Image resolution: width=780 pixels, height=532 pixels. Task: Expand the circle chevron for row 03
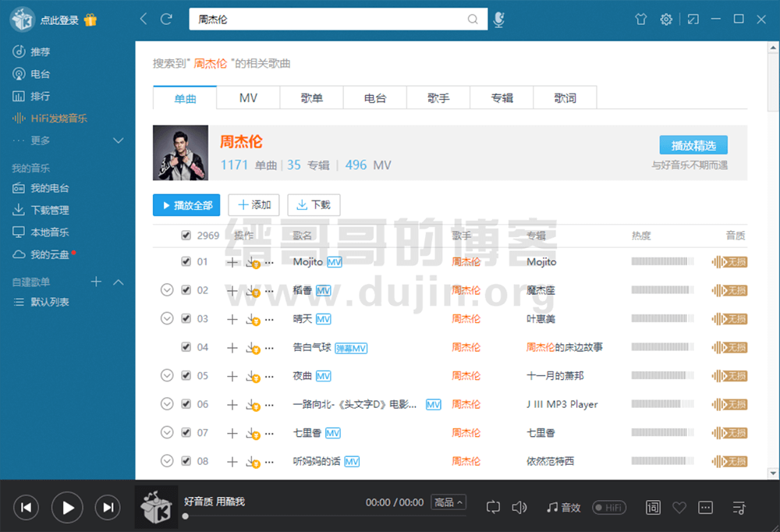pos(167,318)
